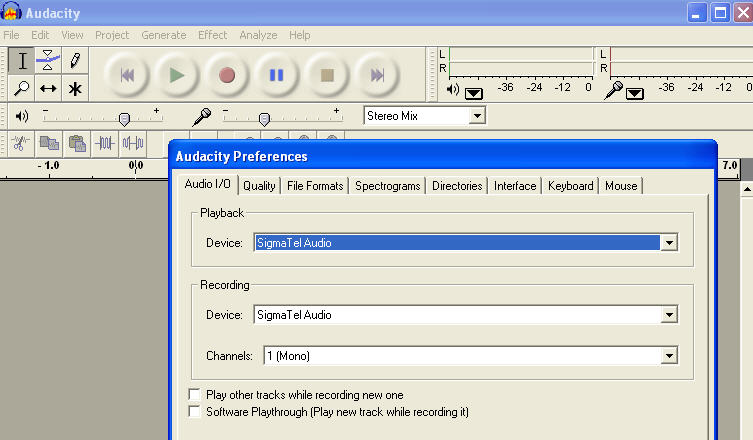The image size is (753, 440).
Task: Switch to the File Formats tab
Action: coord(315,186)
